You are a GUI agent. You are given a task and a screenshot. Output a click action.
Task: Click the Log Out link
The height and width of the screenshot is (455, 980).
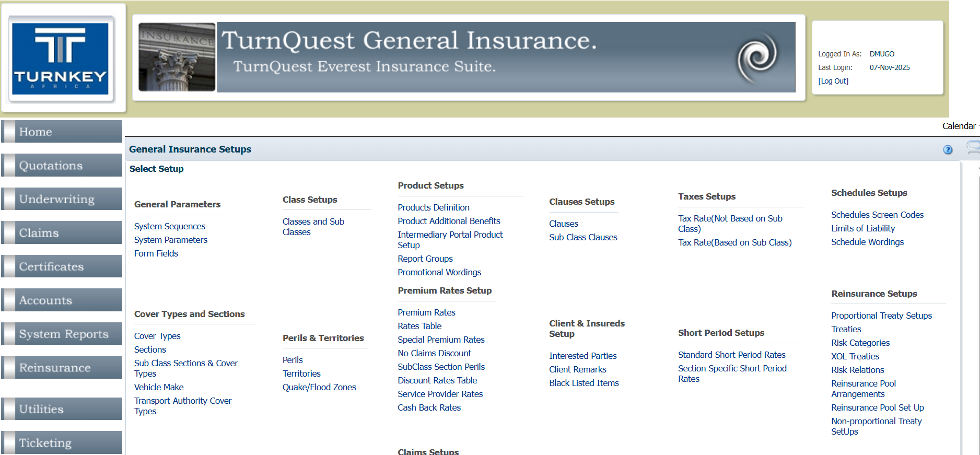pos(833,81)
